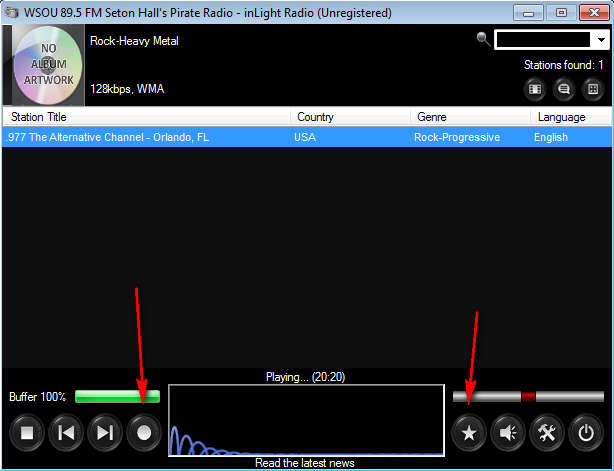Stop the radio playback
This screenshot has height=471, width=614.
(x=28, y=433)
